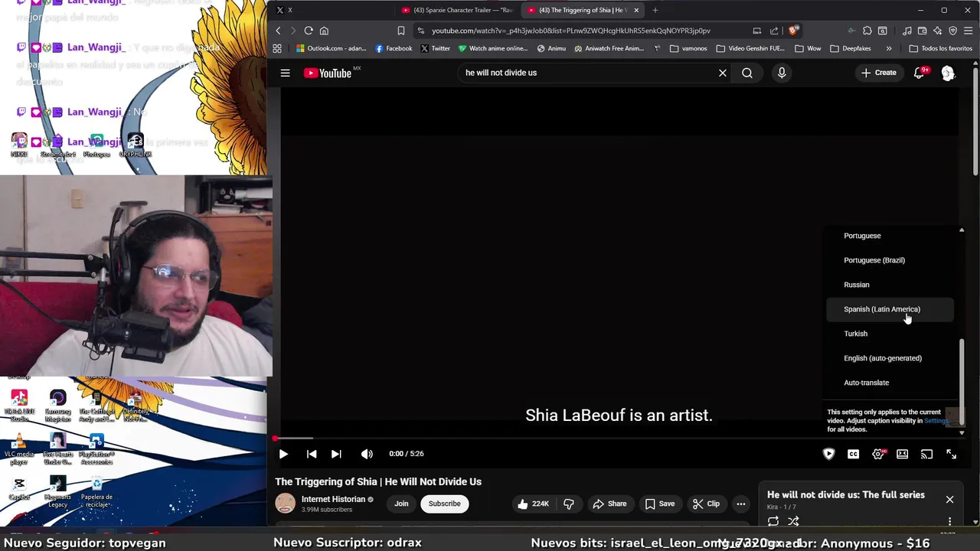Toggle loop playlist

tap(773, 521)
